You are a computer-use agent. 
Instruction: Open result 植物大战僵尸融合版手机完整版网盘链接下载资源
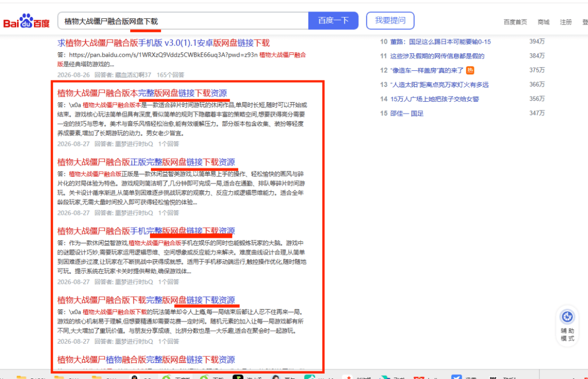point(146,231)
